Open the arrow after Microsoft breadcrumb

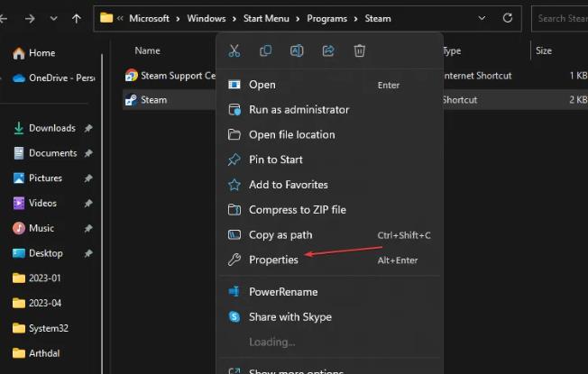[179, 18]
